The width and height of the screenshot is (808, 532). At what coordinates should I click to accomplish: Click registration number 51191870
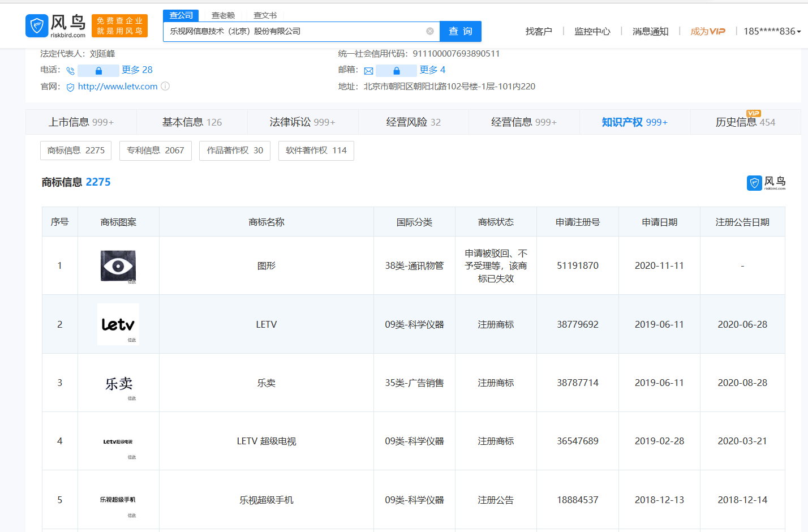(x=578, y=266)
